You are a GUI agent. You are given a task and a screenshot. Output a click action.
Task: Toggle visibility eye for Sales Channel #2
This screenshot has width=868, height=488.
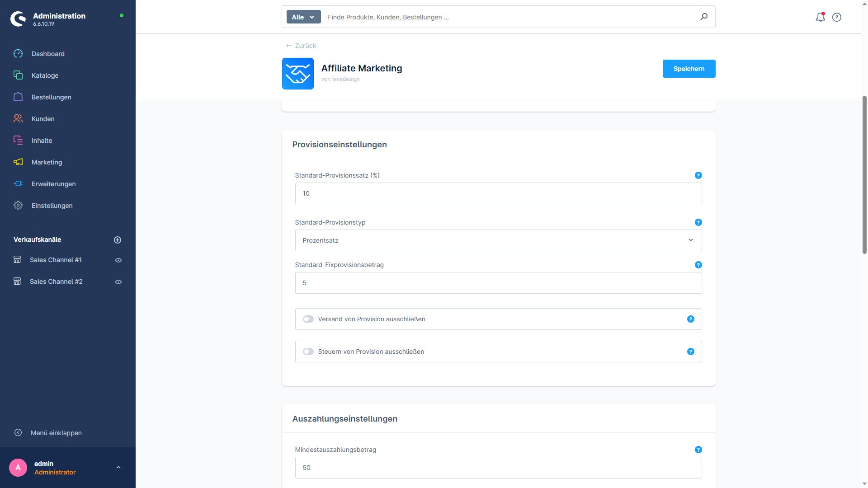(x=118, y=282)
